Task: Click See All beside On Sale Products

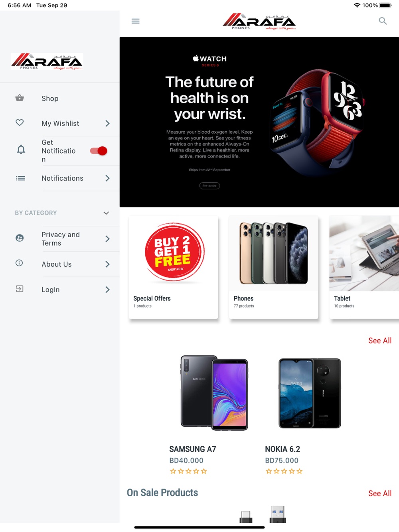Action: [x=380, y=493]
